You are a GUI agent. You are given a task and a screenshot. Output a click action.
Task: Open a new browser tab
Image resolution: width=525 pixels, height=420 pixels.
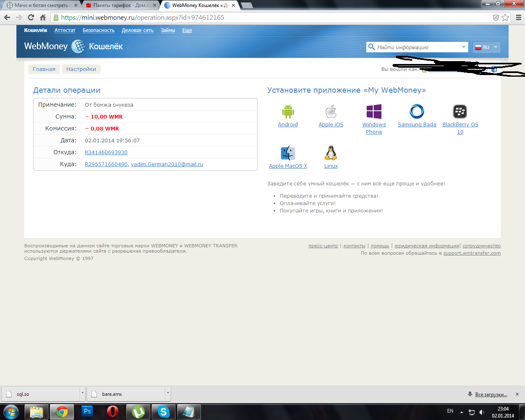point(247,5)
